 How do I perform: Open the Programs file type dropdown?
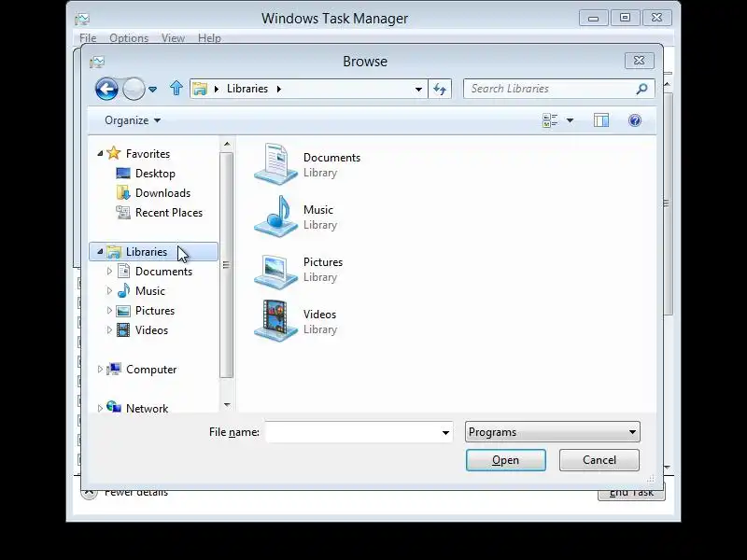pyautogui.click(x=553, y=432)
